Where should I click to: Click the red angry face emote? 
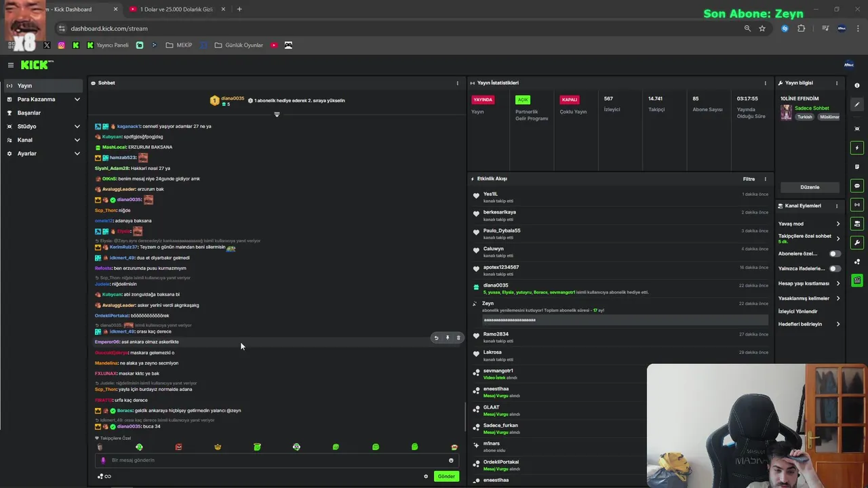click(x=178, y=447)
